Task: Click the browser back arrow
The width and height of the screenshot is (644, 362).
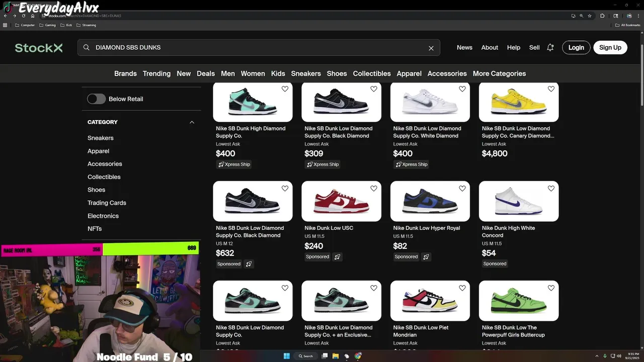Action: tap(6, 16)
